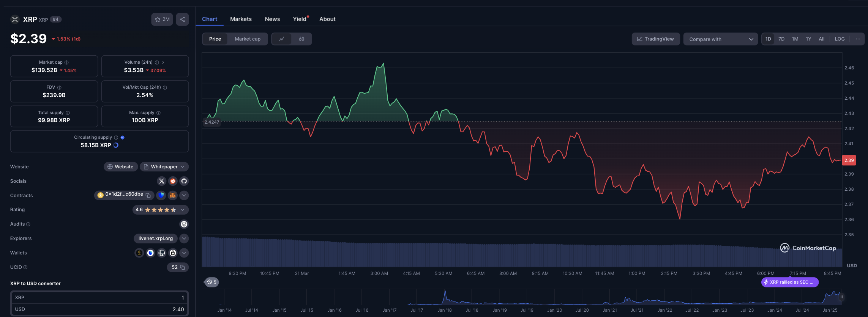Click the Ledger wallet icon
This screenshot has height=317, width=868.
162,253
